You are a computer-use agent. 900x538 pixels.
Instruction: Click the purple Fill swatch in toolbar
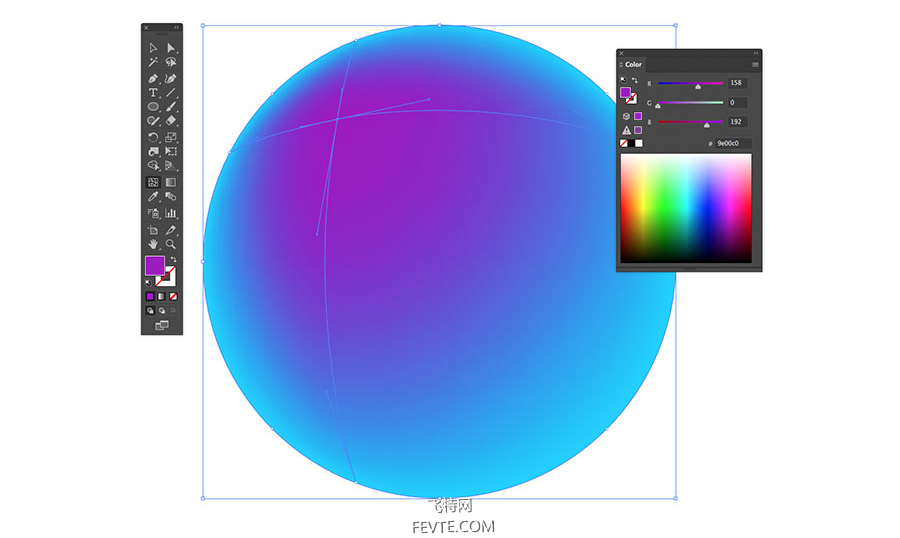(155, 266)
